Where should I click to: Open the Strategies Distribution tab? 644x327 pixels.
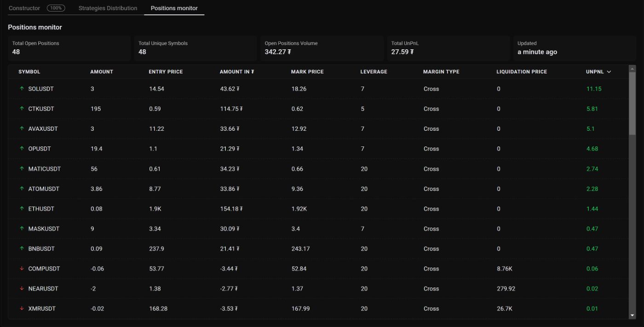pos(108,8)
